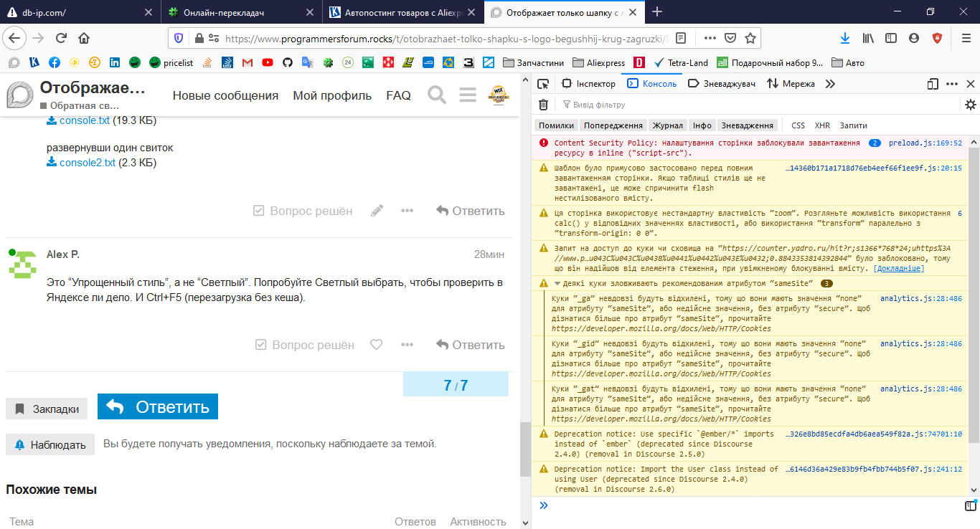Image resolution: width=980 pixels, height=529 pixels.
Task: Switch to the Інспектор devtools tab
Action: click(589, 84)
